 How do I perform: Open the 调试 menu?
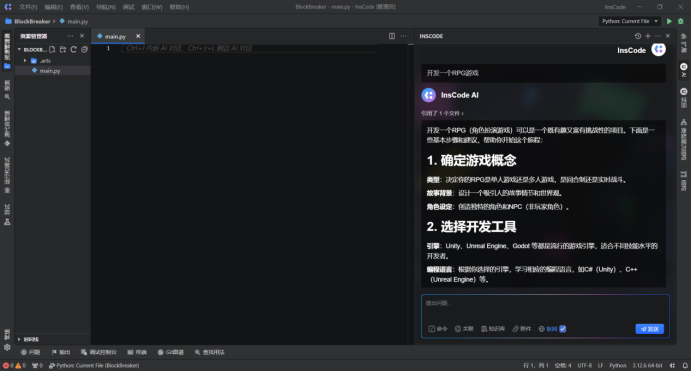coord(128,7)
